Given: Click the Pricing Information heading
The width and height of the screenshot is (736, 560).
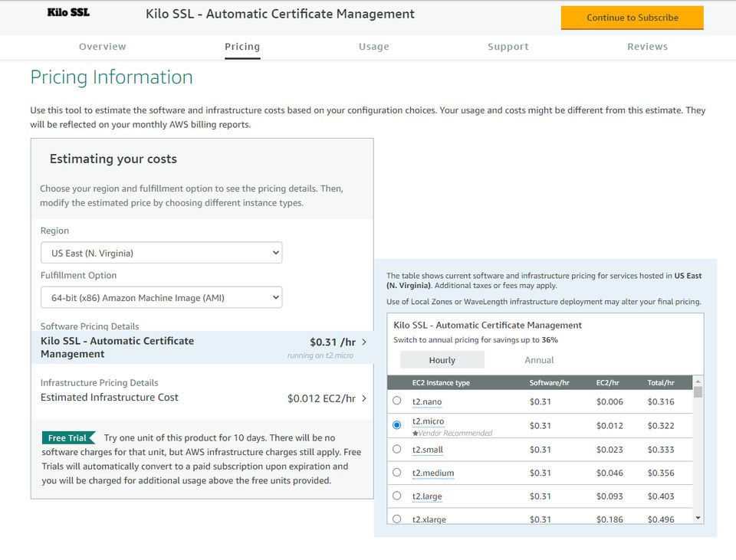Looking at the screenshot, I should pyautogui.click(x=112, y=77).
